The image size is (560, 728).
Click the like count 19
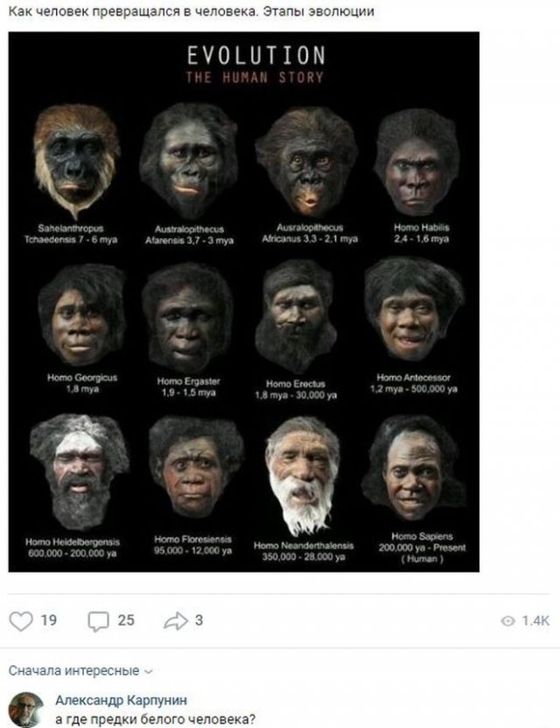[x=49, y=620]
